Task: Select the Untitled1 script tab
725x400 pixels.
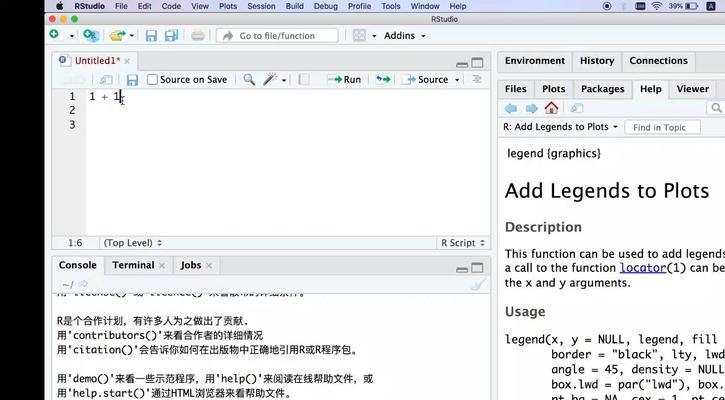Action: pos(97,61)
